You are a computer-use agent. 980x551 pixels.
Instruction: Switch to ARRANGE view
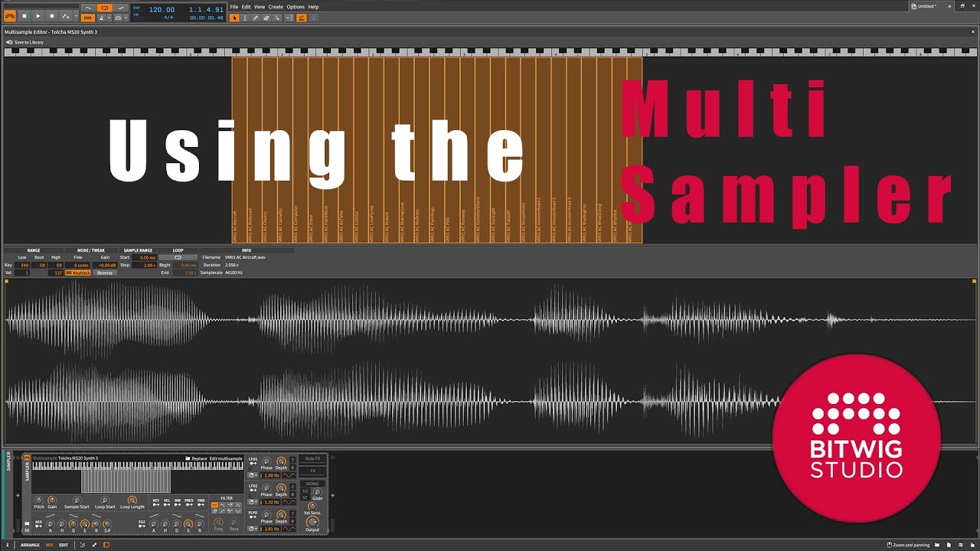click(x=30, y=545)
